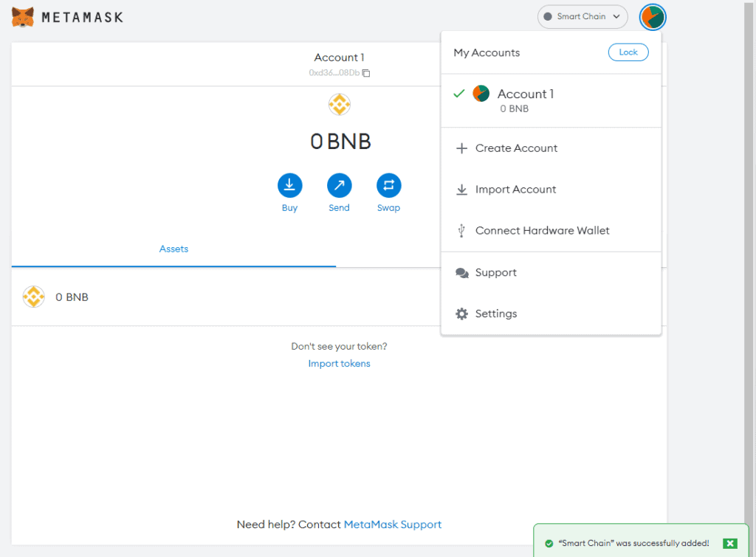Click the Buy label under the icon

(289, 207)
